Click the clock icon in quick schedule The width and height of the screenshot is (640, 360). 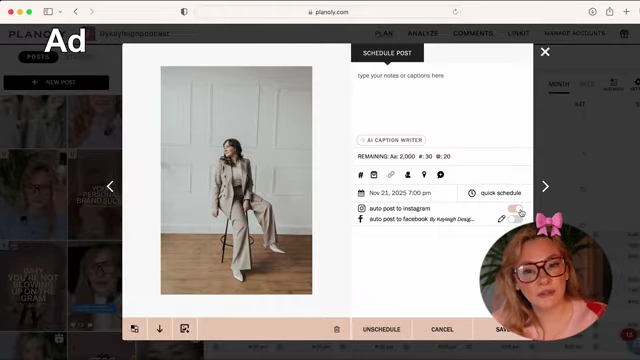(472, 193)
